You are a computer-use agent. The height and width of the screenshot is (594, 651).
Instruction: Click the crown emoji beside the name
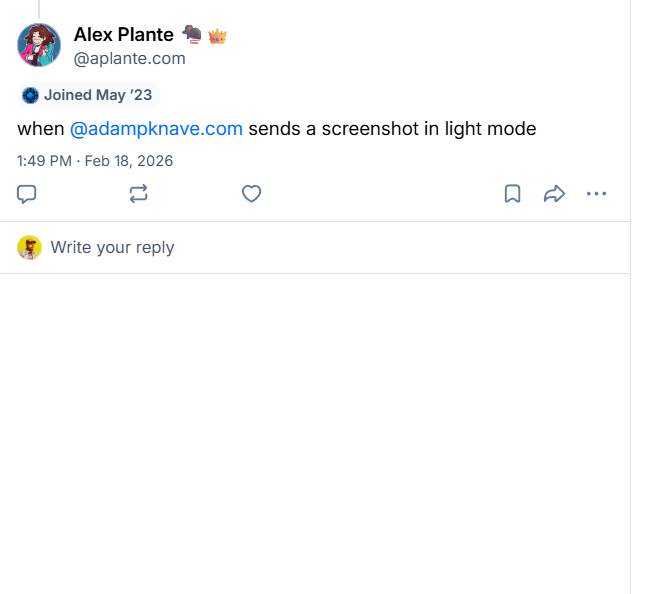217,36
